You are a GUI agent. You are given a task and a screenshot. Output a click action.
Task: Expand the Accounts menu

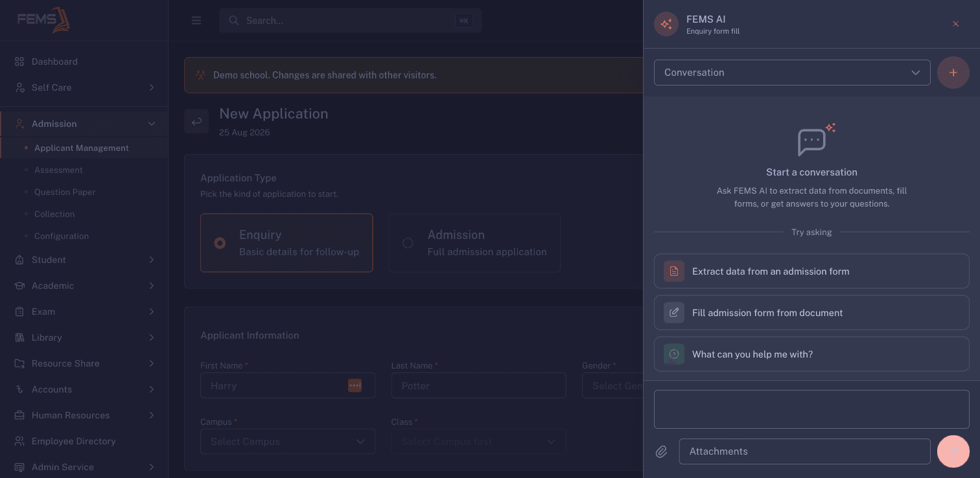coord(84,389)
